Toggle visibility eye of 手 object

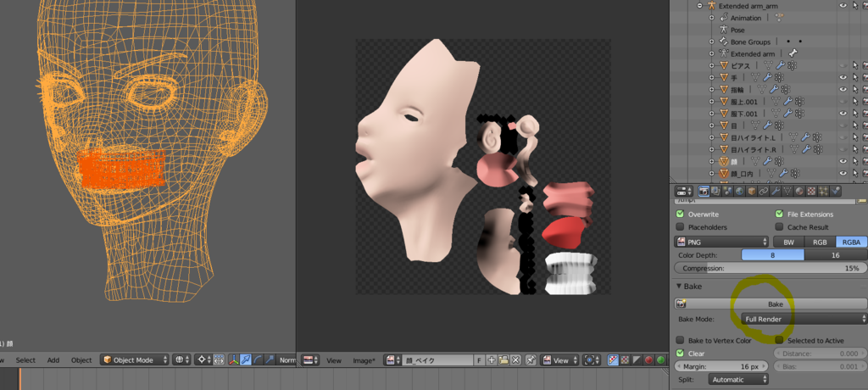pos(843,77)
